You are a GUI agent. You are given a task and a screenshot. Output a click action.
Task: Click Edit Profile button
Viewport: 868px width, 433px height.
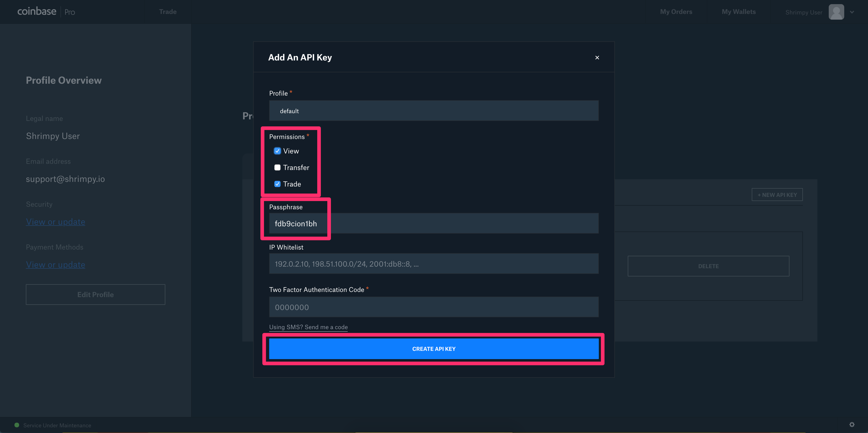[x=95, y=294]
